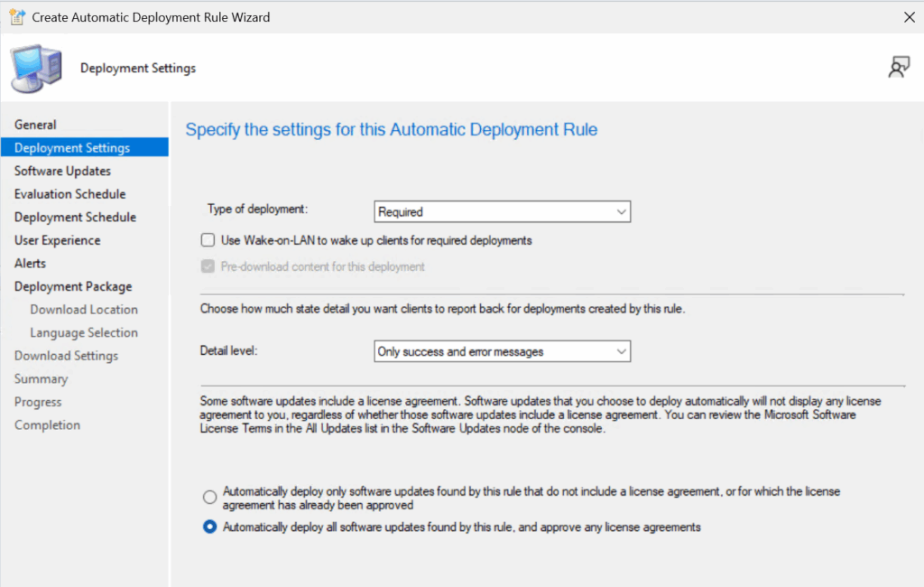Select the Alerts step in sidebar

click(x=30, y=264)
